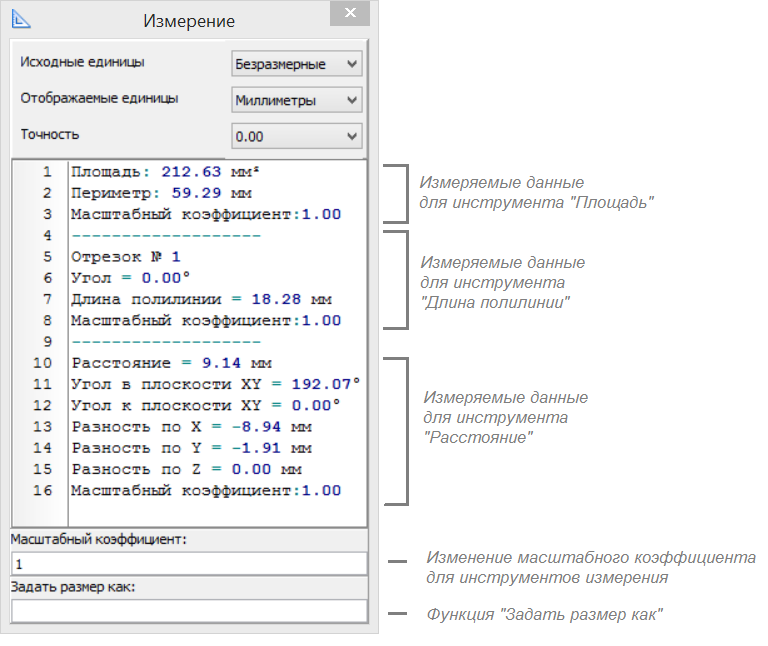This screenshot has height=646, width=768.
Task: Select the Расстояние = 9.14 мм line
Action: coord(171,363)
